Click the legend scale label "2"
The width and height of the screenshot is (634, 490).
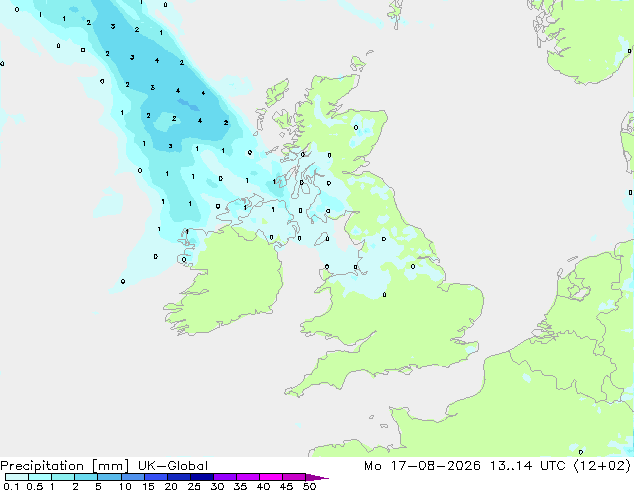(75, 486)
